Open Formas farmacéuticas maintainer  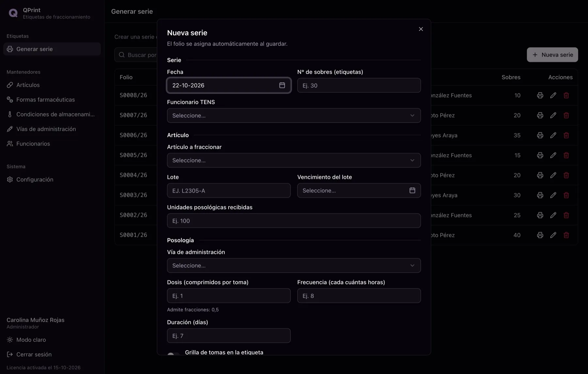pyautogui.click(x=52, y=100)
